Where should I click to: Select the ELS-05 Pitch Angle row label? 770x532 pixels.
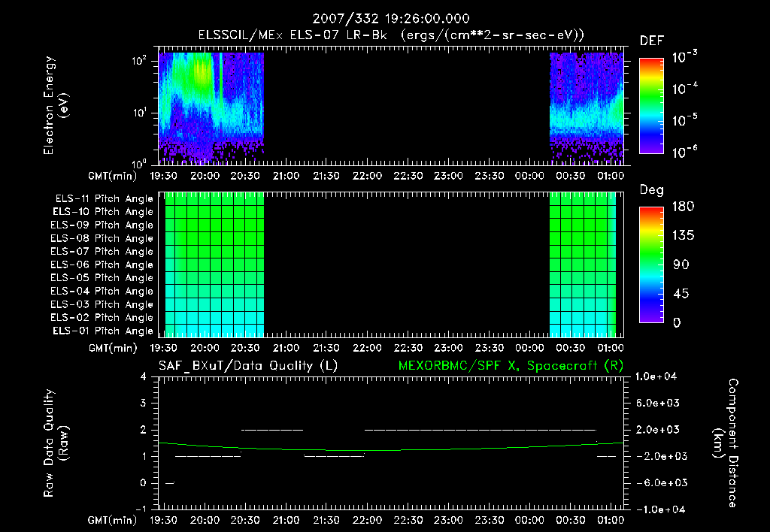(102, 278)
